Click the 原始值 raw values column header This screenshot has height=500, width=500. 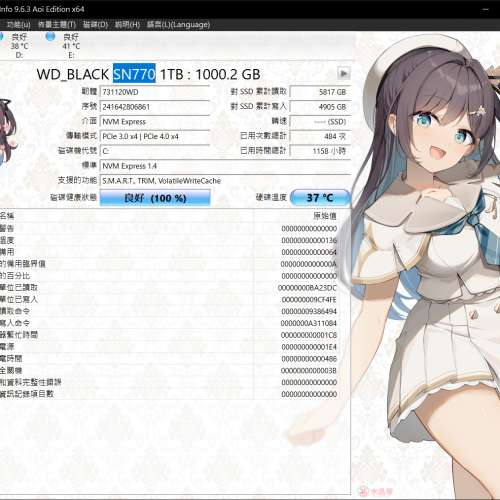click(x=325, y=216)
